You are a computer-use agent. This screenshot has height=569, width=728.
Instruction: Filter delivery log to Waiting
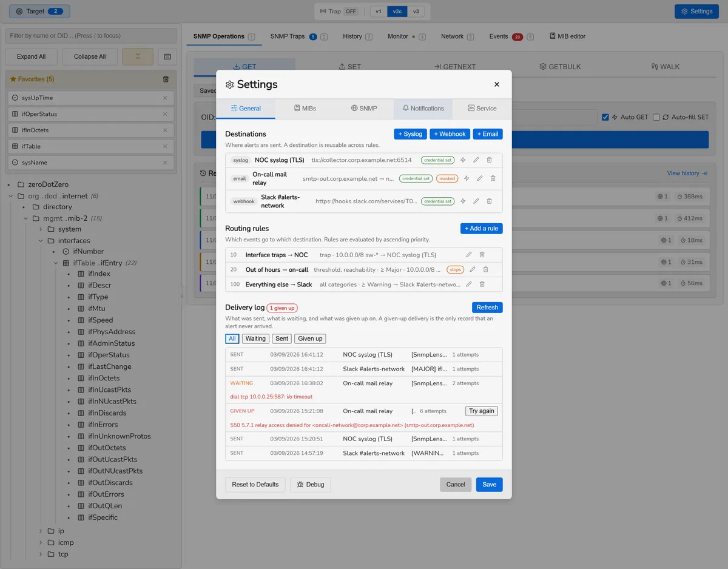pyautogui.click(x=255, y=338)
